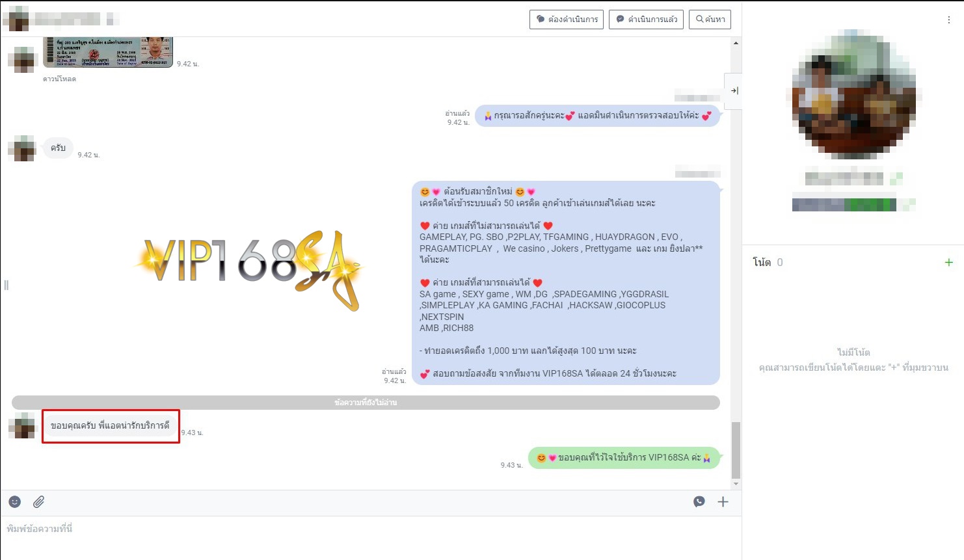The image size is (964, 560).
Task: Click the plus icon beside message box
Action: pyautogui.click(x=723, y=501)
